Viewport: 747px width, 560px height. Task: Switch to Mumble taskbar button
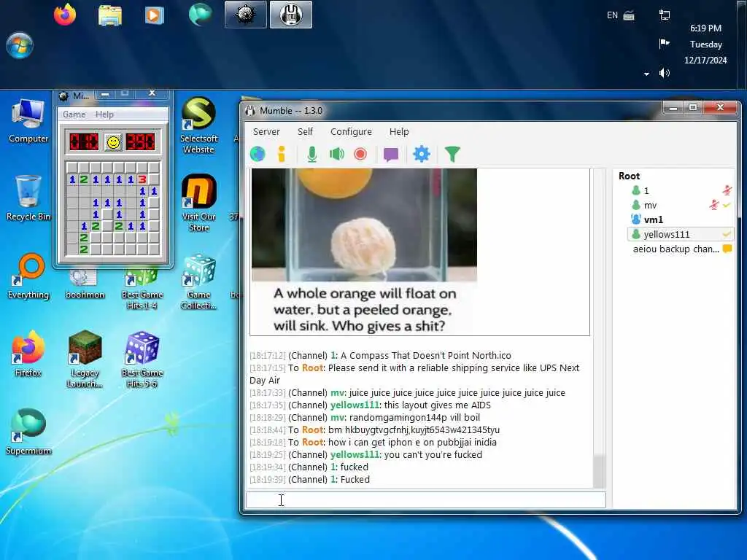click(291, 15)
